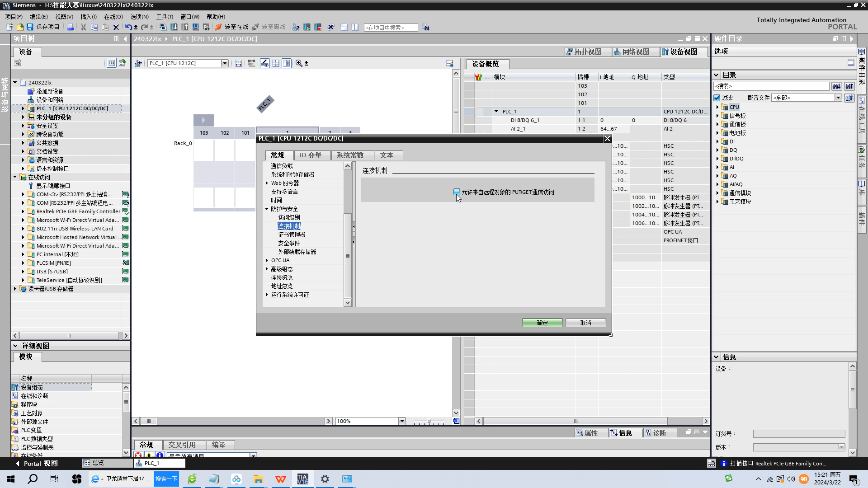
Task: Collapse the 在线访问 project tree node
Action: [15, 177]
